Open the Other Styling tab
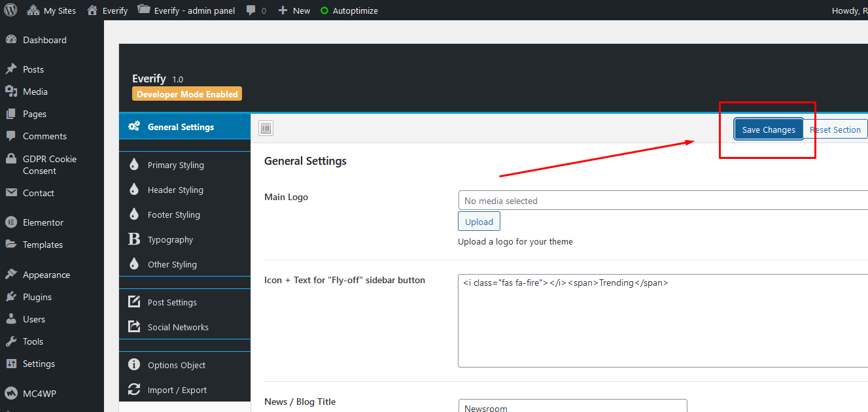Screen dimensions: 868x412 pos(184,264)
